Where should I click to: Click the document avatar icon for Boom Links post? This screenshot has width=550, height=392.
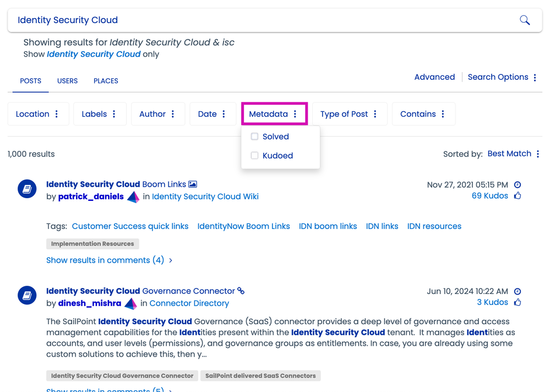click(x=27, y=189)
